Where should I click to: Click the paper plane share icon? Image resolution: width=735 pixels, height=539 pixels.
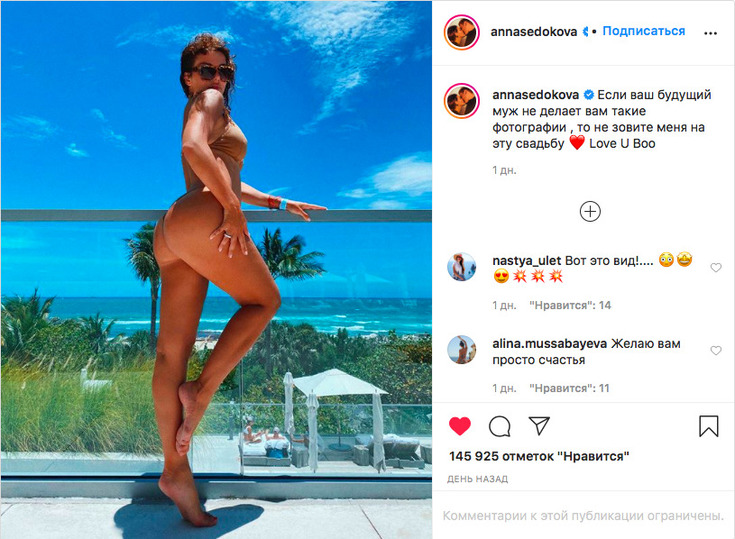539,425
